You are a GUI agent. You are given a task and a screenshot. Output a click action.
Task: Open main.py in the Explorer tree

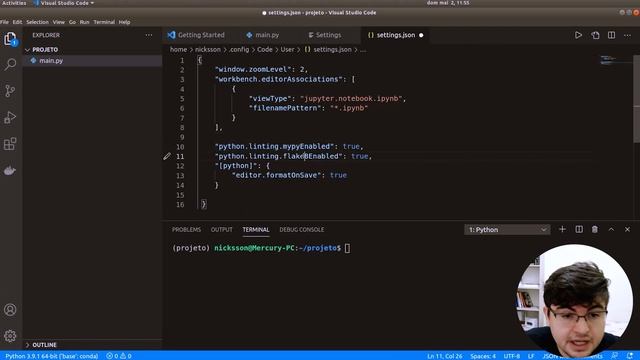92,60
